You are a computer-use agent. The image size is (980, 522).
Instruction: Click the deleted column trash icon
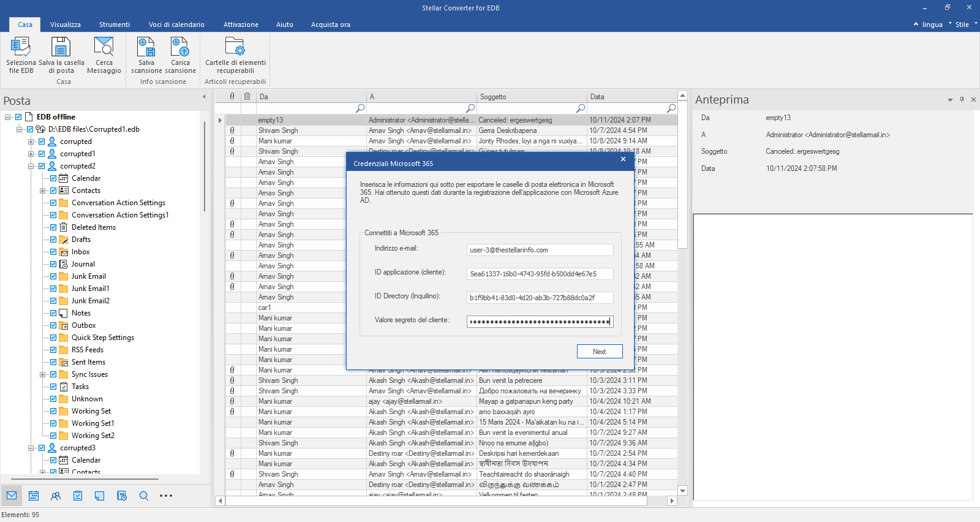click(x=247, y=96)
